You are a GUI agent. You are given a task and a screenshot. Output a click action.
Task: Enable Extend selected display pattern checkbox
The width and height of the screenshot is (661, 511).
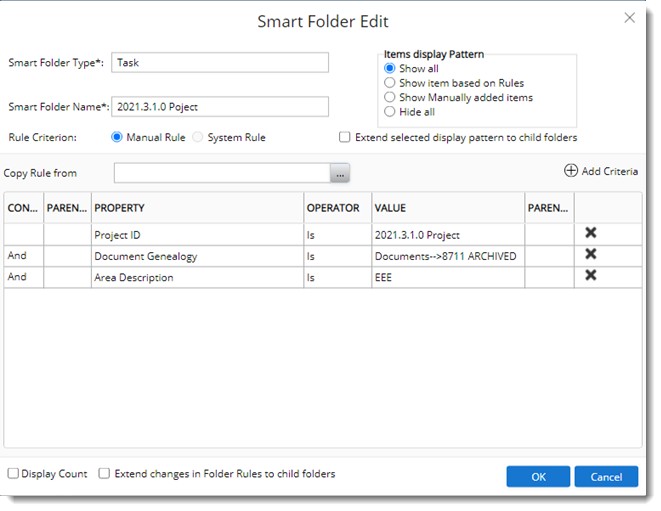click(345, 137)
